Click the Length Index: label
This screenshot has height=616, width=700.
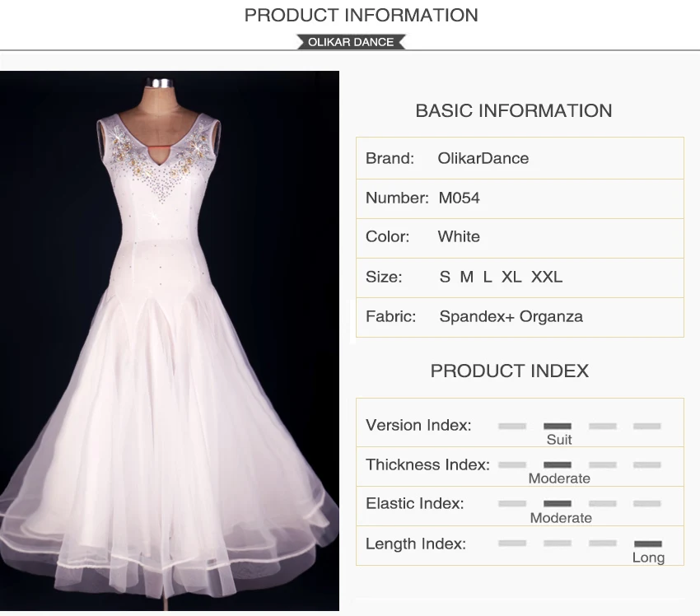[416, 544]
